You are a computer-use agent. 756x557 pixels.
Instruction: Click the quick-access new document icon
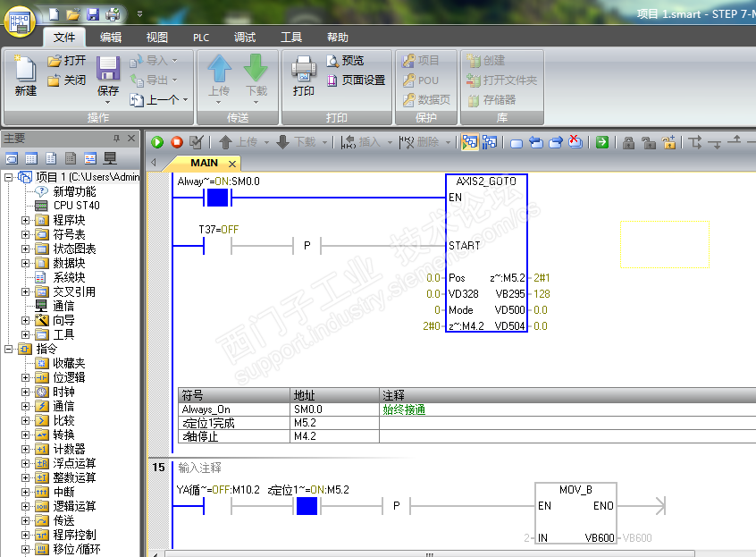click(x=55, y=14)
